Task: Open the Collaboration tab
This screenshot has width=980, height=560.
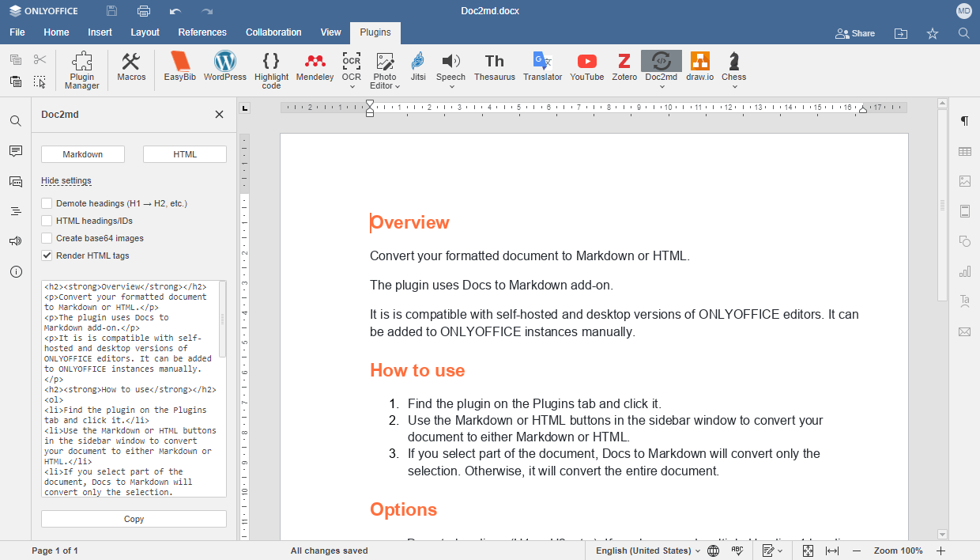Action: click(x=273, y=32)
